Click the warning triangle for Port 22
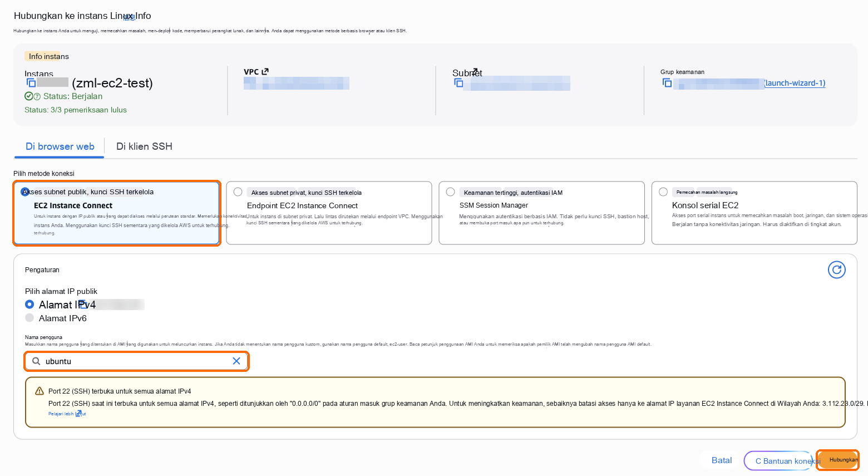Screen dimensions: 868x476 pos(40,391)
